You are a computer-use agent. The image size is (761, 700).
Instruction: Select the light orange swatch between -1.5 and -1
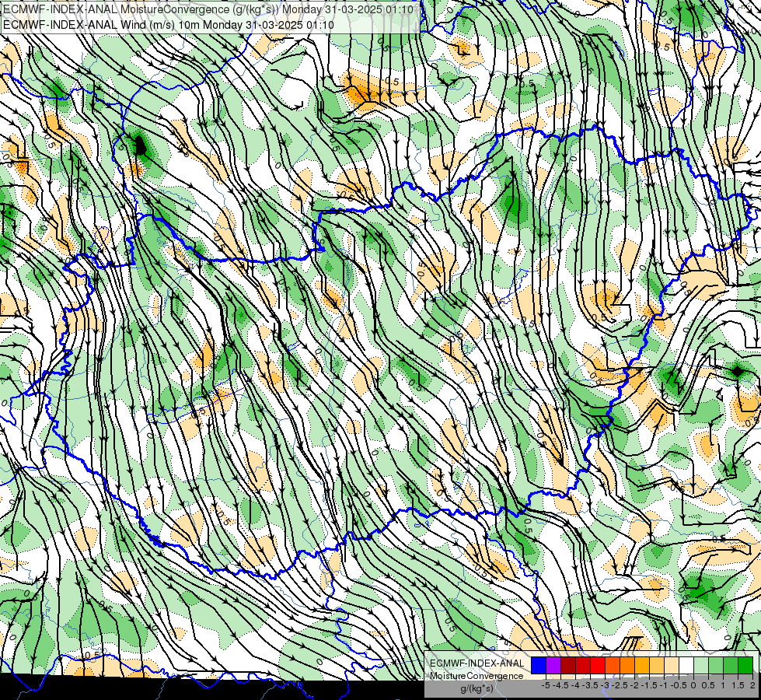pos(657,666)
